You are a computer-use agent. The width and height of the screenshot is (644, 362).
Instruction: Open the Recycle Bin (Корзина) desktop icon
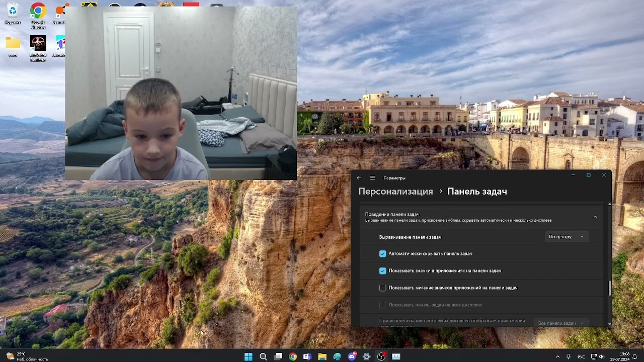(x=13, y=14)
